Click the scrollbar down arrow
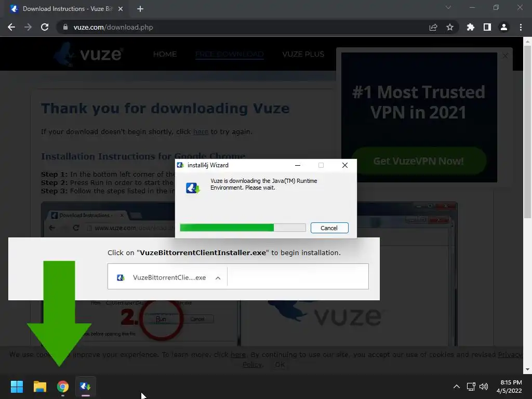The image size is (532, 399). pos(527,369)
